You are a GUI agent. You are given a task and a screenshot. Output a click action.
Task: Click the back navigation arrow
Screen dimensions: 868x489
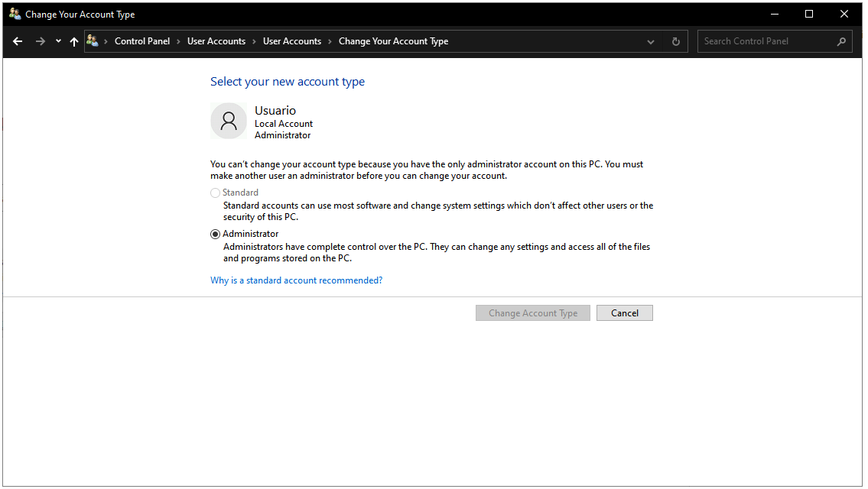tap(18, 41)
